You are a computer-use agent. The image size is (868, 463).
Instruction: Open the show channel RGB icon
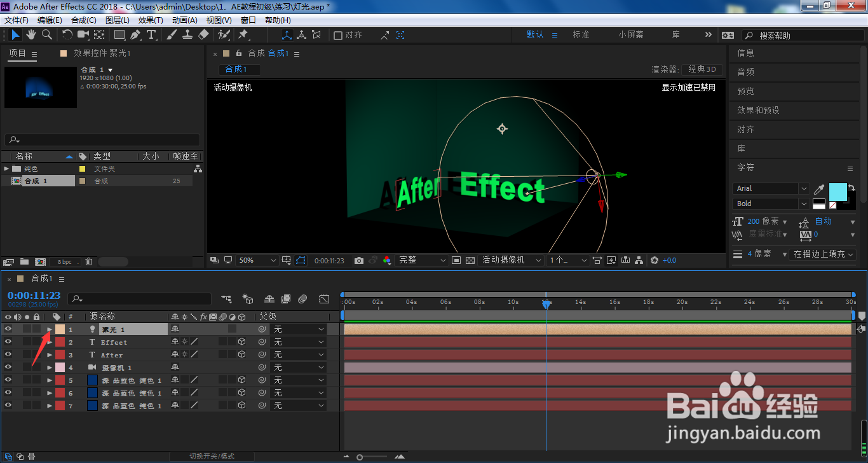coord(387,260)
